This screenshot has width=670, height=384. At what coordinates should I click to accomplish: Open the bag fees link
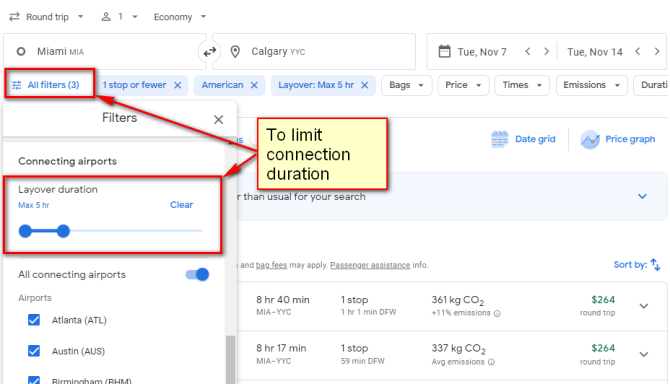tap(271, 265)
